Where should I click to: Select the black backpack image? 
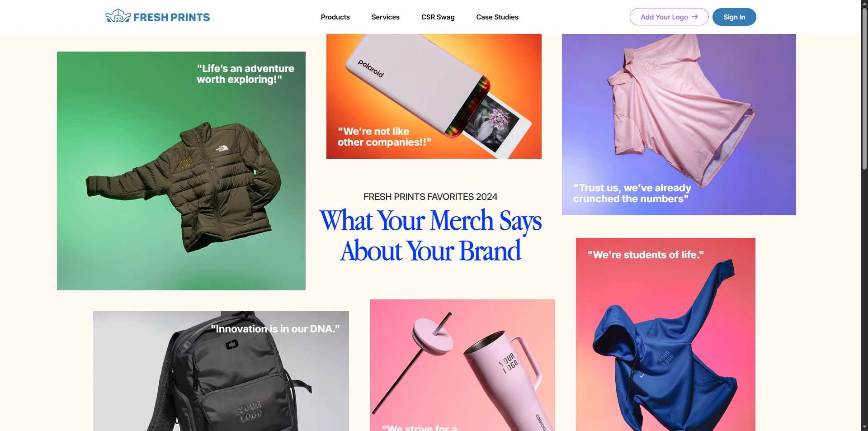[221, 371]
